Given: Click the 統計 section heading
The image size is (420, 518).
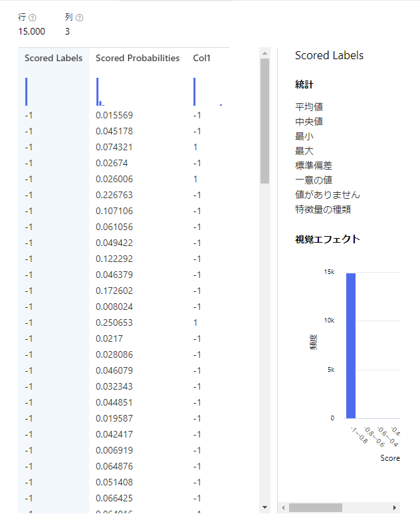Looking at the screenshot, I should point(304,84).
